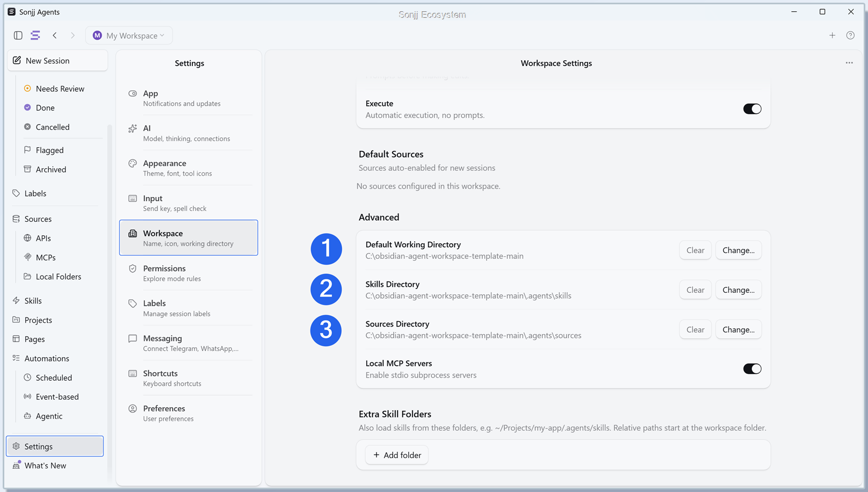
Task: Clear the Default Working Directory
Action: coord(695,250)
